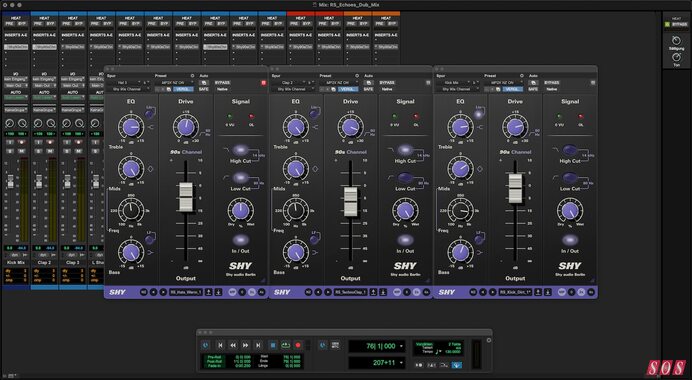
Task: Open the sub counter 207+11 format dropdown
Action: pos(401,363)
